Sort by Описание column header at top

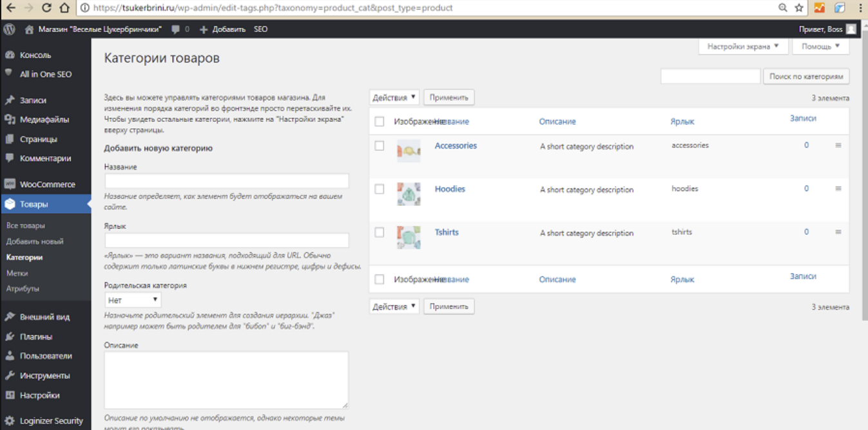(x=557, y=122)
